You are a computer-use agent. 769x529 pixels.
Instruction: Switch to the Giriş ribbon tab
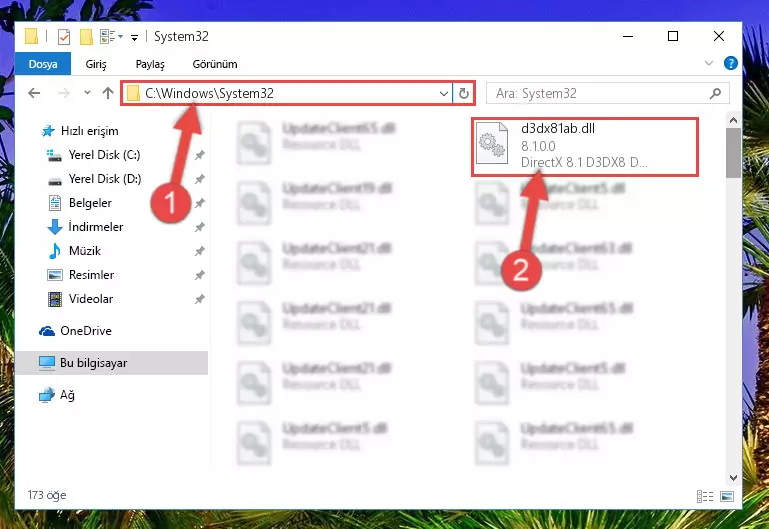tap(96, 64)
